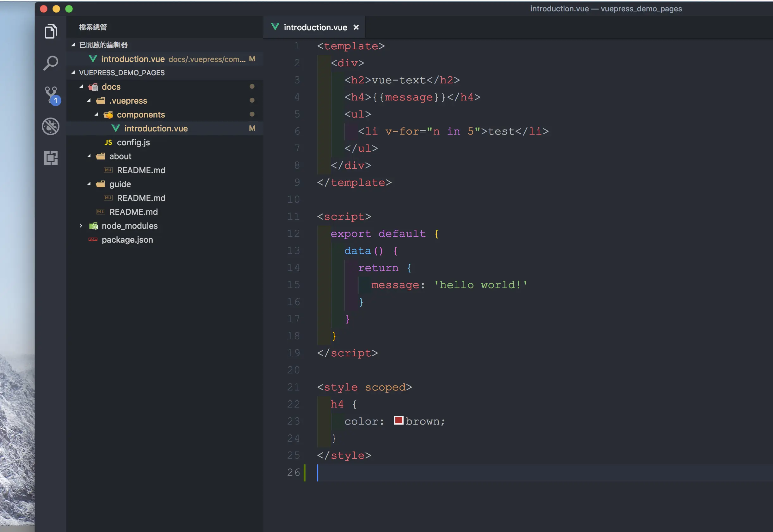Collapse the components folder

click(96, 114)
